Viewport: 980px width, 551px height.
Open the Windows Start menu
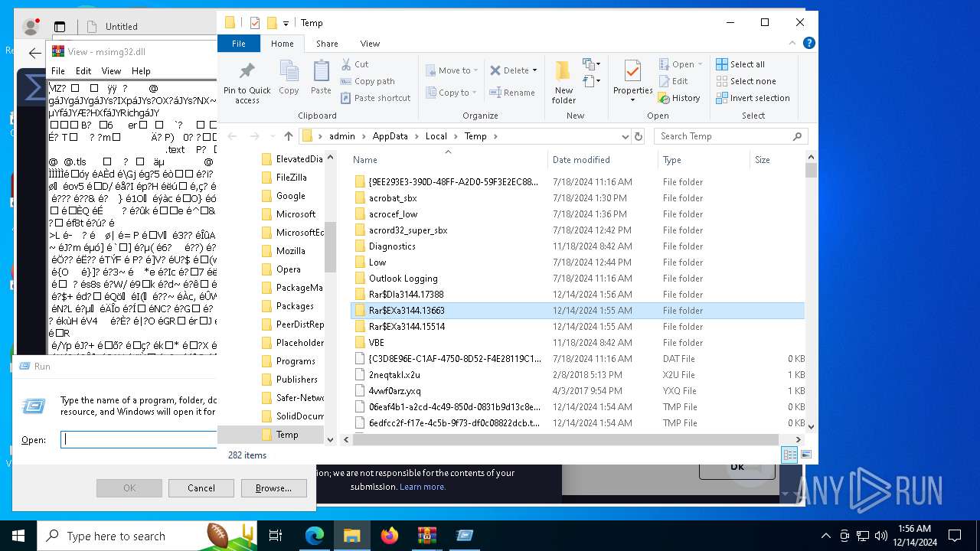click(18, 536)
